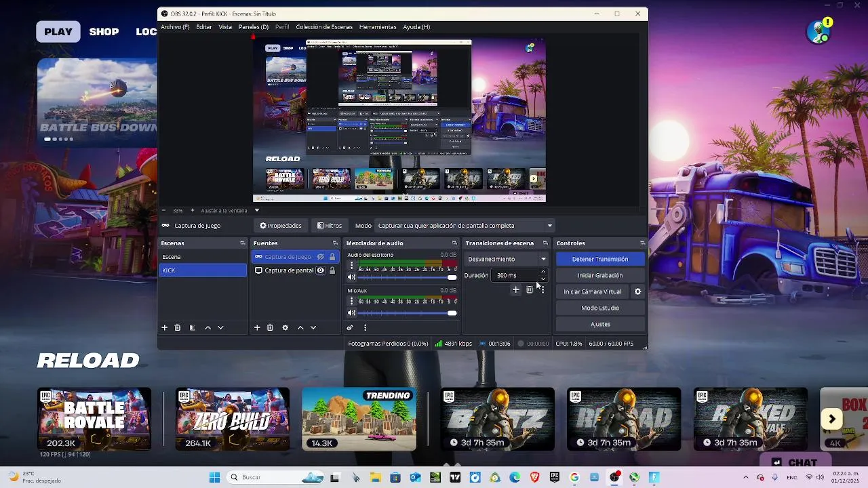Open advanced audio properties gears icon
This screenshot has height=488, width=868.
point(350,327)
